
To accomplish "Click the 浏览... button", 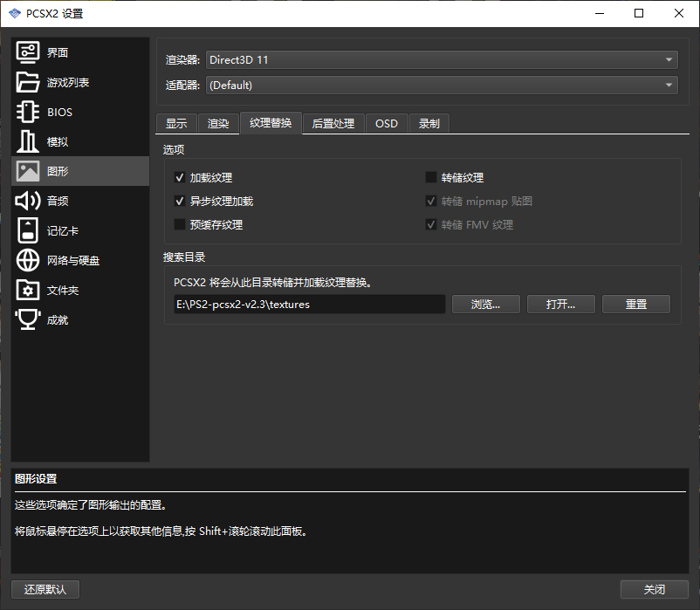I will click(485, 305).
